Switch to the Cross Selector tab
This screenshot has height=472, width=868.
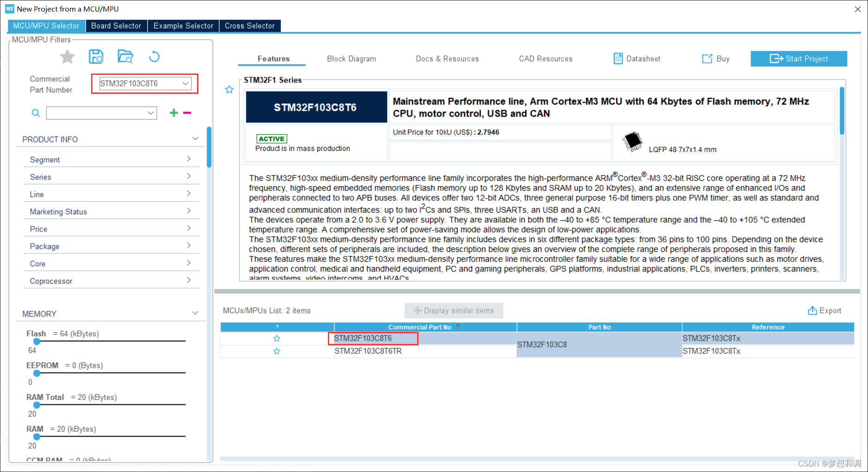[250, 26]
